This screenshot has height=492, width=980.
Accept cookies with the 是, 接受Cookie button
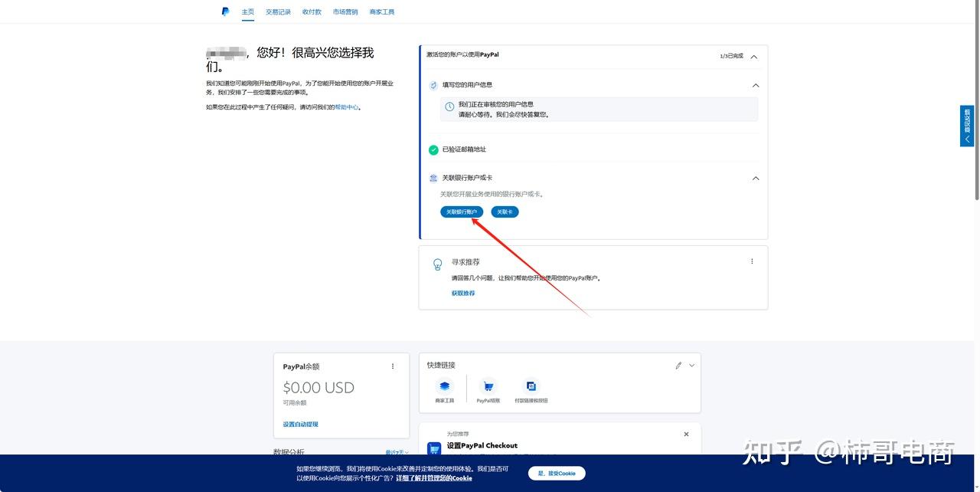557,474
